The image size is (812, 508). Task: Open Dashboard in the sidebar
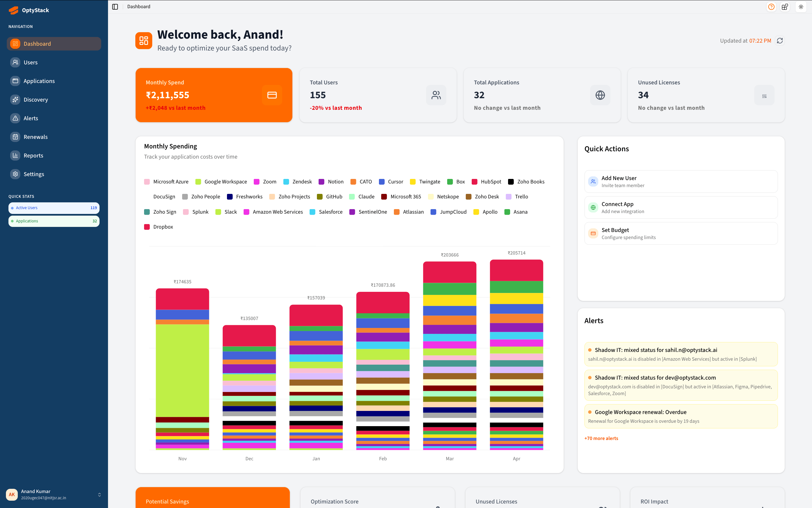[x=54, y=44]
